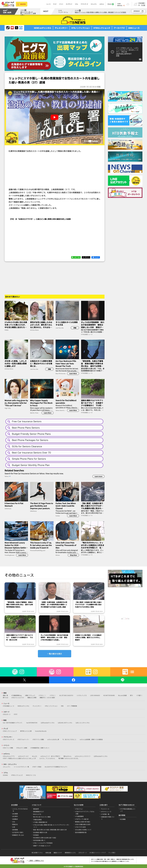Viewport: 147px width, 868px height.
Task: Open the X icon in the yellow nav bar
Action: pos(17,28)
